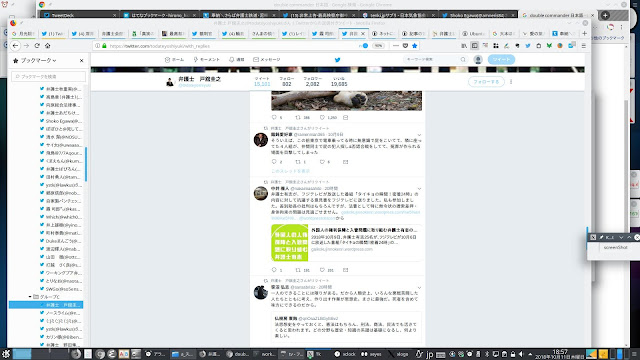The image size is (640, 360).
Task: Open the wordpress link card title
Action: pos(364,230)
